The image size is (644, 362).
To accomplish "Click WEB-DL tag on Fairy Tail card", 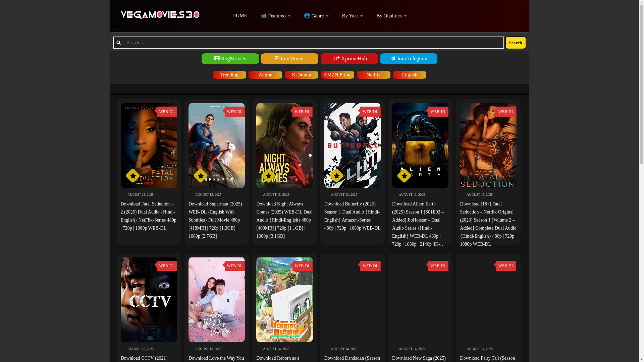I will pyautogui.click(x=506, y=266).
